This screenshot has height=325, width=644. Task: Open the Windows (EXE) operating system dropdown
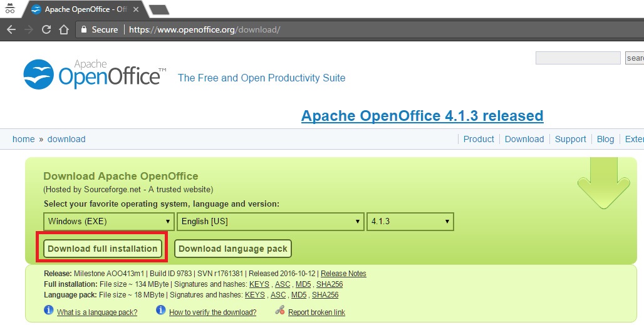click(109, 222)
